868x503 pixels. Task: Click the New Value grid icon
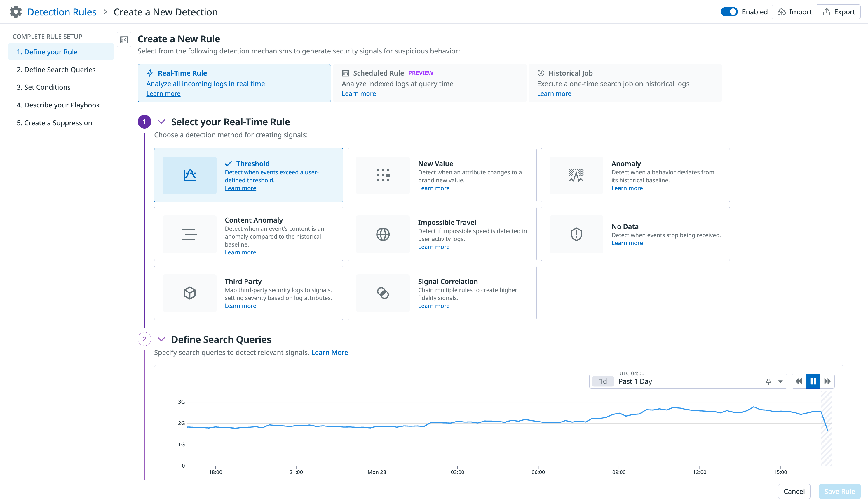(383, 175)
